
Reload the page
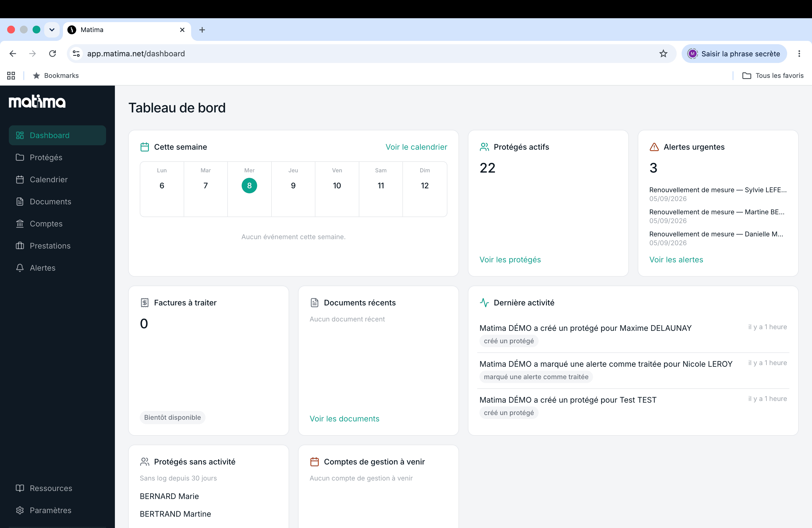(52, 54)
